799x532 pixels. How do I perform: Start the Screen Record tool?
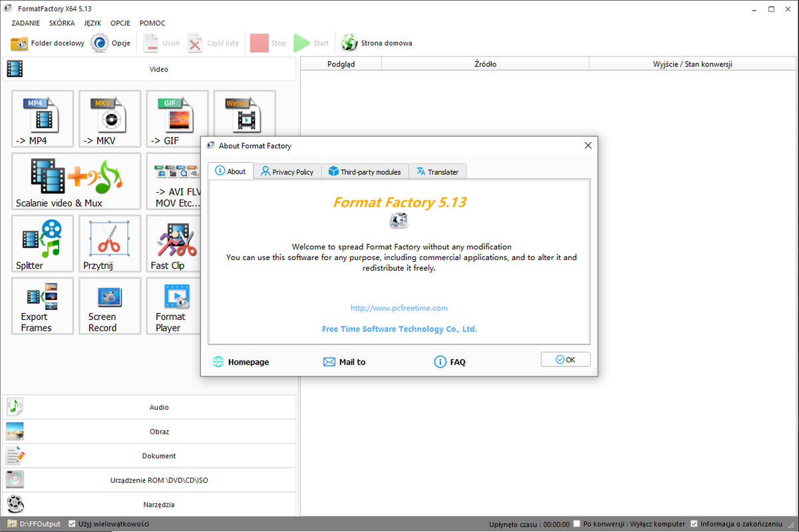tap(110, 306)
